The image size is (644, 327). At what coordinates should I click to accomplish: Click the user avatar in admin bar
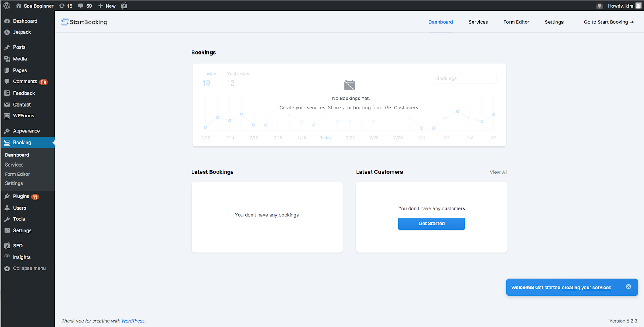tap(638, 6)
